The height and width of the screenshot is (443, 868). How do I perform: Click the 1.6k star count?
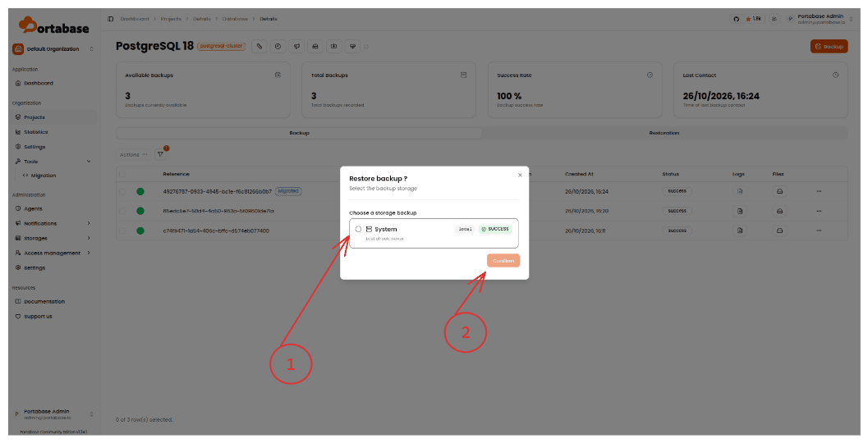tap(754, 19)
